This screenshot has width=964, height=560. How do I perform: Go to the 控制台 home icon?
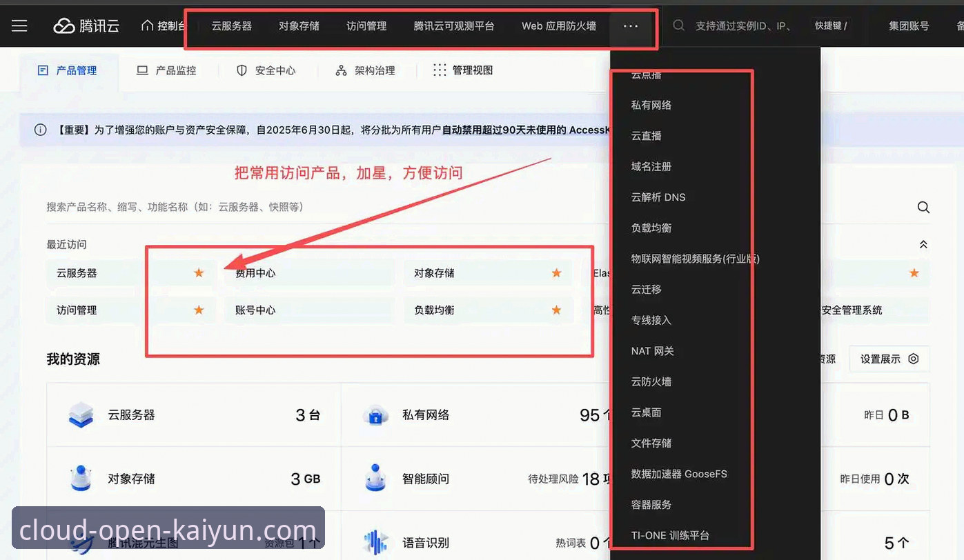click(147, 26)
